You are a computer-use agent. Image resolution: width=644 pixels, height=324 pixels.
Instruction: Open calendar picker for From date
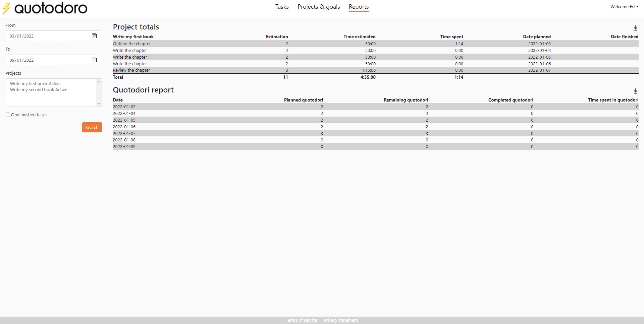click(x=94, y=36)
